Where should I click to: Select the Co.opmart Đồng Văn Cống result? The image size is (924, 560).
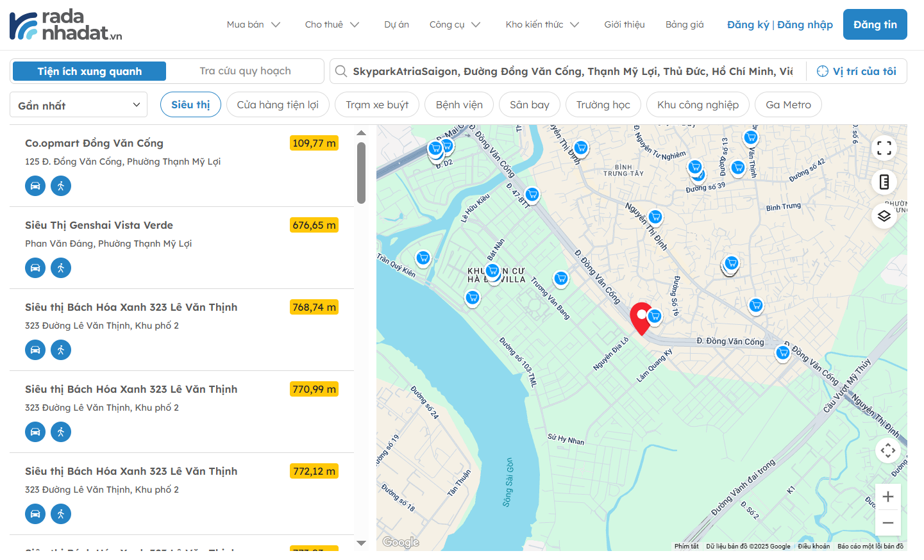point(181,166)
